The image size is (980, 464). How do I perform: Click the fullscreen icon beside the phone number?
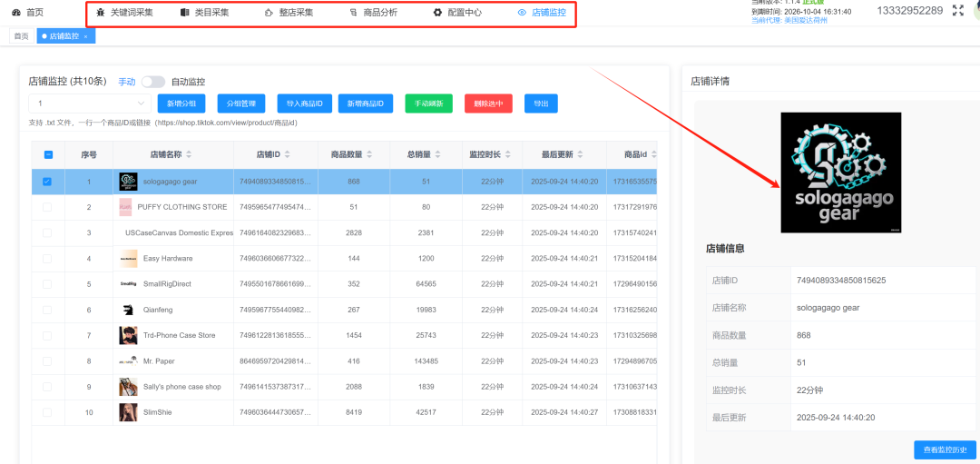957,11
